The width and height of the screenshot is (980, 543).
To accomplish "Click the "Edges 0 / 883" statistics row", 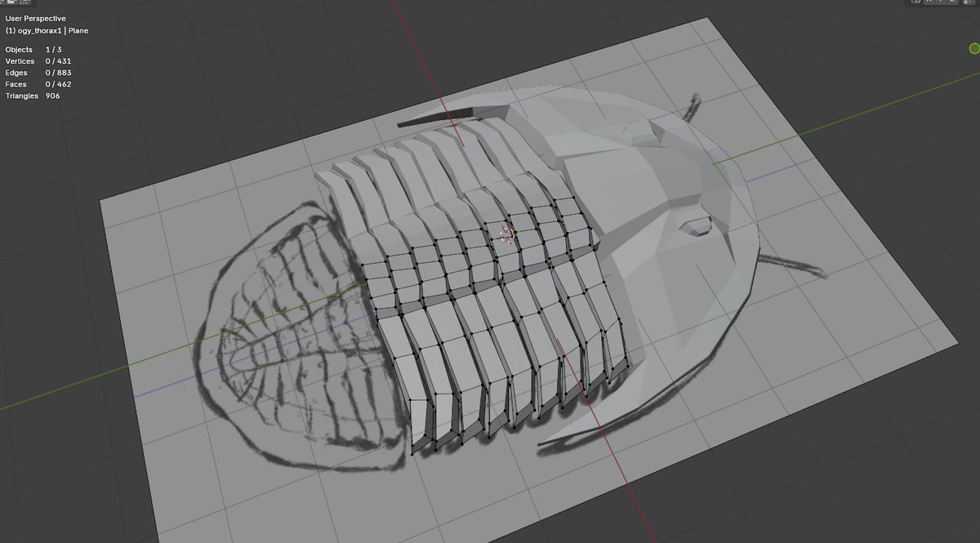I will pyautogui.click(x=38, y=73).
